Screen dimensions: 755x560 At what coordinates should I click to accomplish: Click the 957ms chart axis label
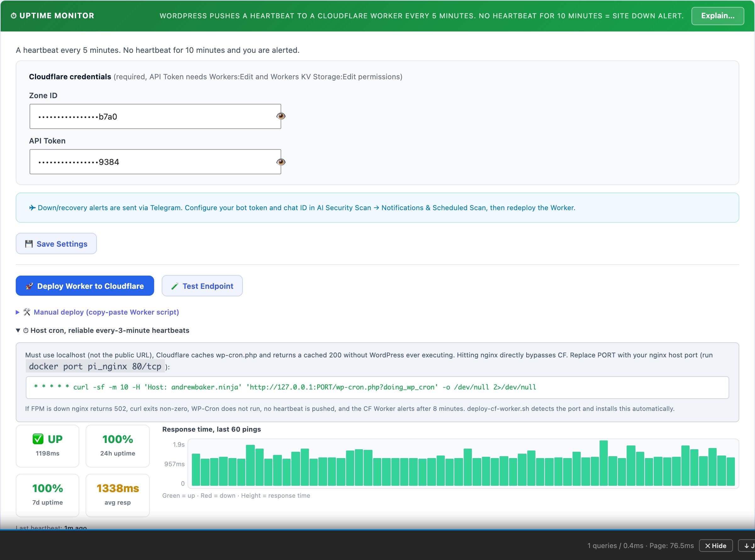tap(175, 464)
